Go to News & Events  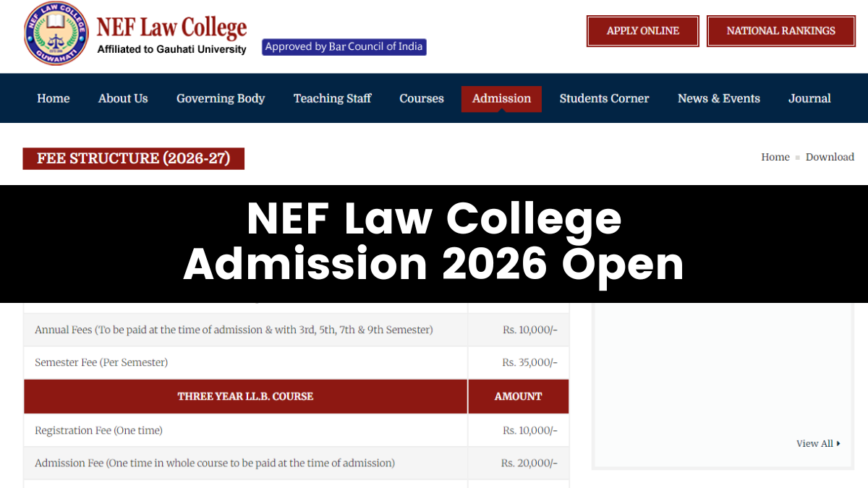pos(719,98)
